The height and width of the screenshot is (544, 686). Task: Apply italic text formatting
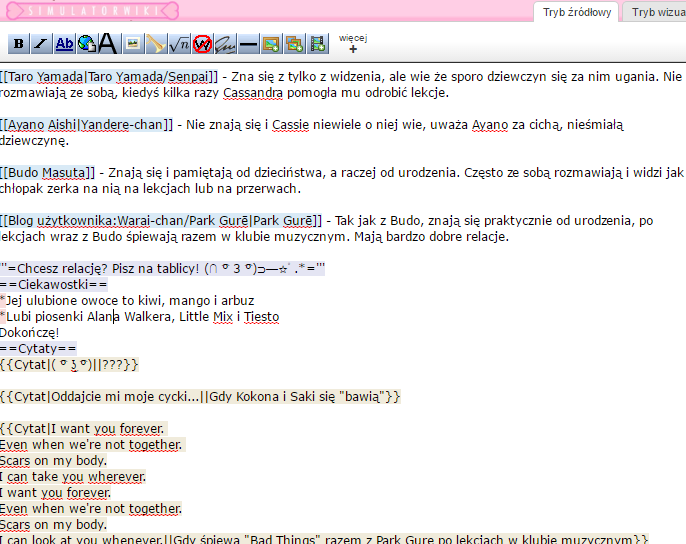41,44
